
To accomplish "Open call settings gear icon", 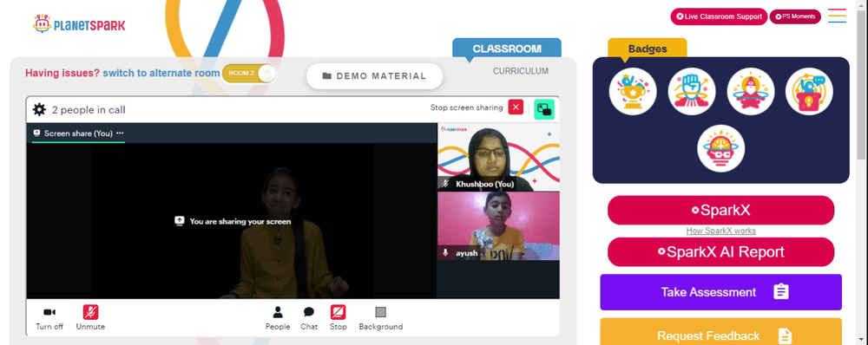I will (x=39, y=109).
